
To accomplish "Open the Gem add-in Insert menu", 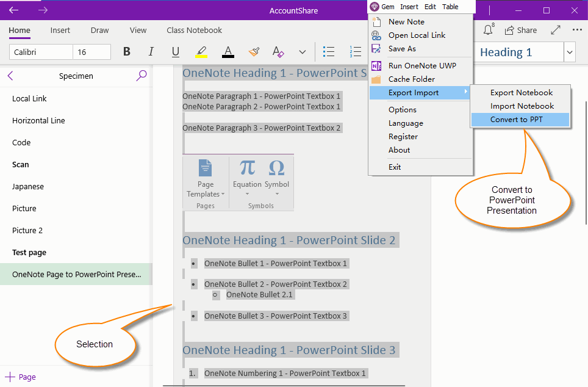I will click(409, 7).
